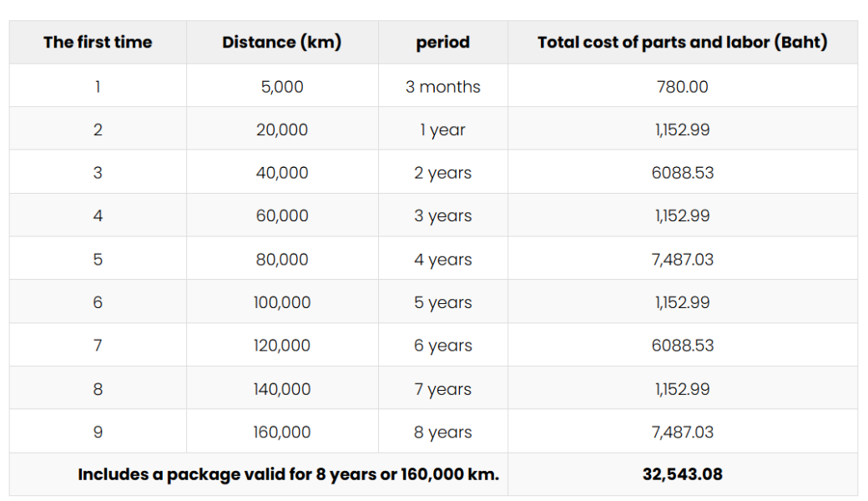Select the 160,000 distance cell

tap(282, 432)
